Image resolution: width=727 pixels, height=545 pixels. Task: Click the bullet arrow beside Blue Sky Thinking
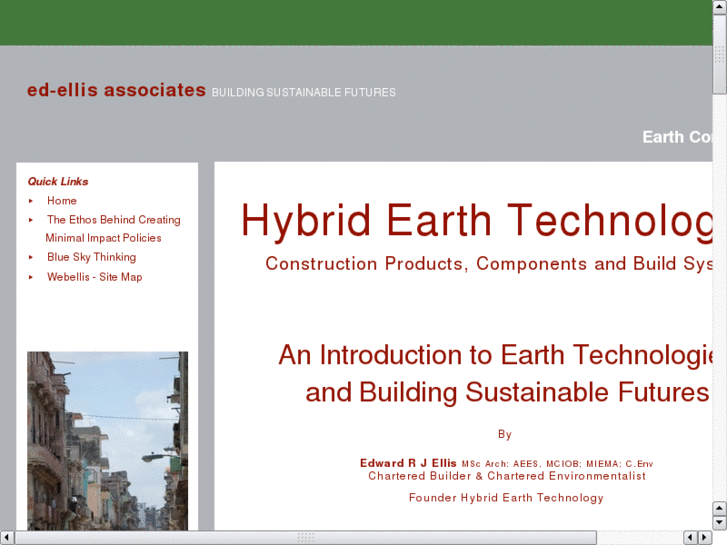pyautogui.click(x=31, y=257)
